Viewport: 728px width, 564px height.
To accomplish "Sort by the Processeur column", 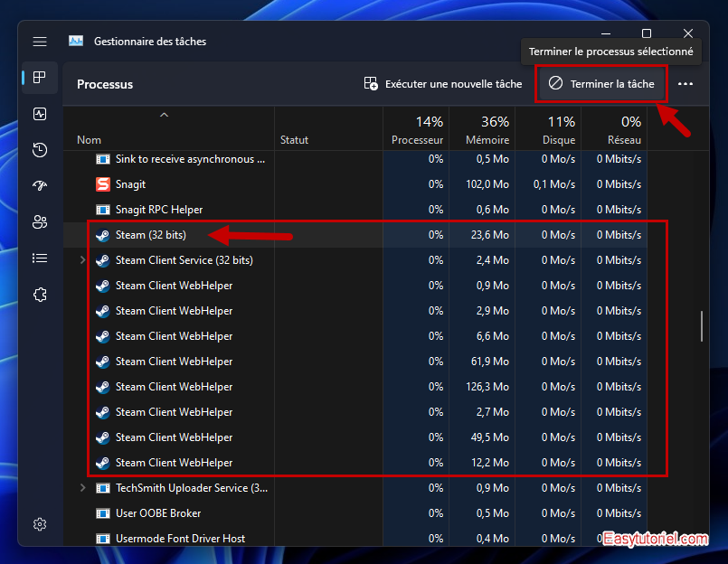I will coord(417,129).
